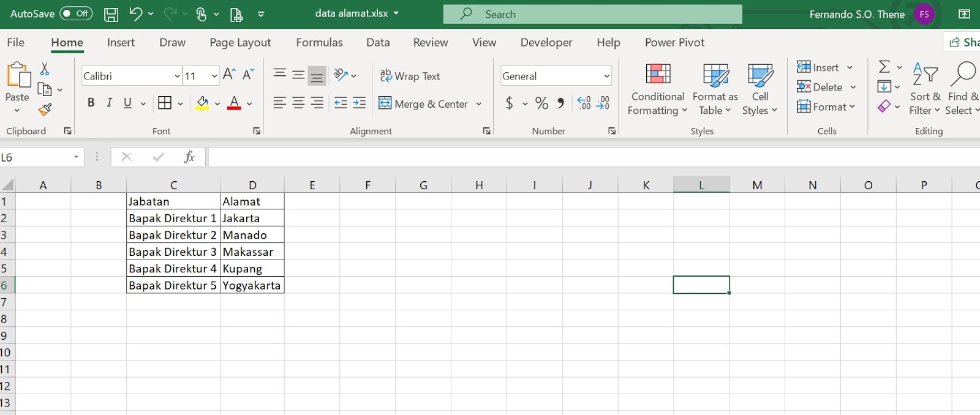The width and height of the screenshot is (980, 415).
Task: Click Increase Indent icon
Action: point(360,103)
